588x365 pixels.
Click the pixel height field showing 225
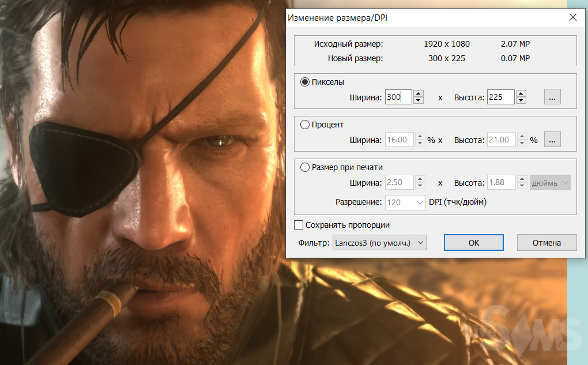[500, 97]
